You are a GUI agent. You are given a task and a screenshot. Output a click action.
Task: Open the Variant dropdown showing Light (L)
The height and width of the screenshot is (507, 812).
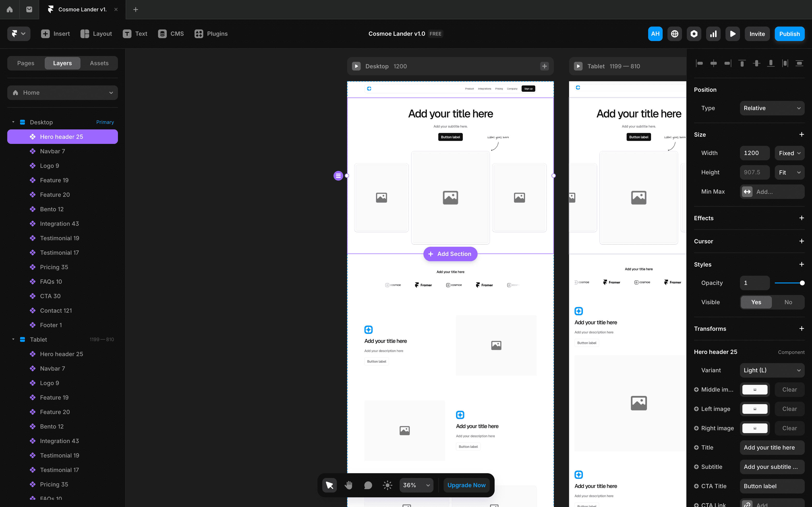point(772,370)
